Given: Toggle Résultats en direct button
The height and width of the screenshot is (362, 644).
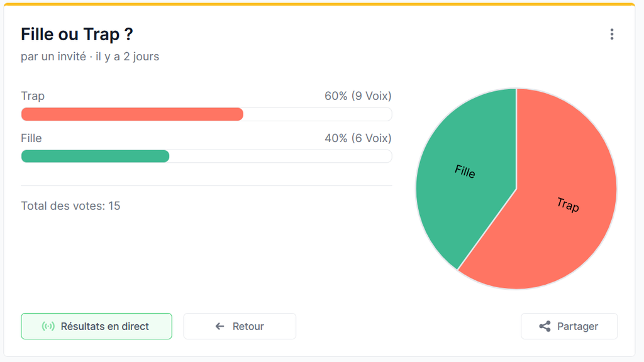Looking at the screenshot, I should pos(96,326).
